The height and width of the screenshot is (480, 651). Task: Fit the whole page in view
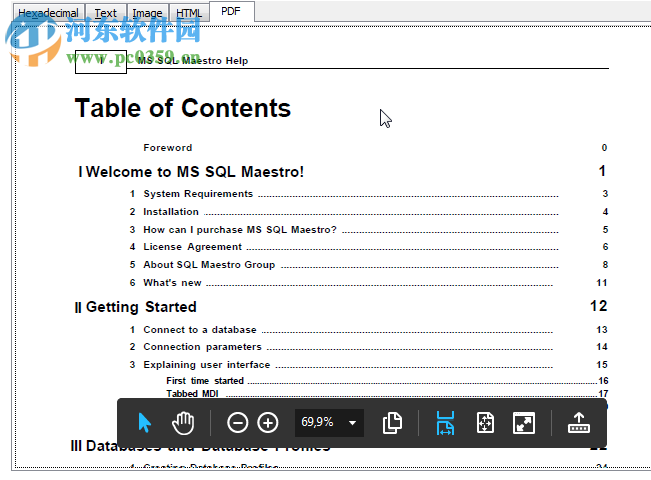tap(485, 423)
